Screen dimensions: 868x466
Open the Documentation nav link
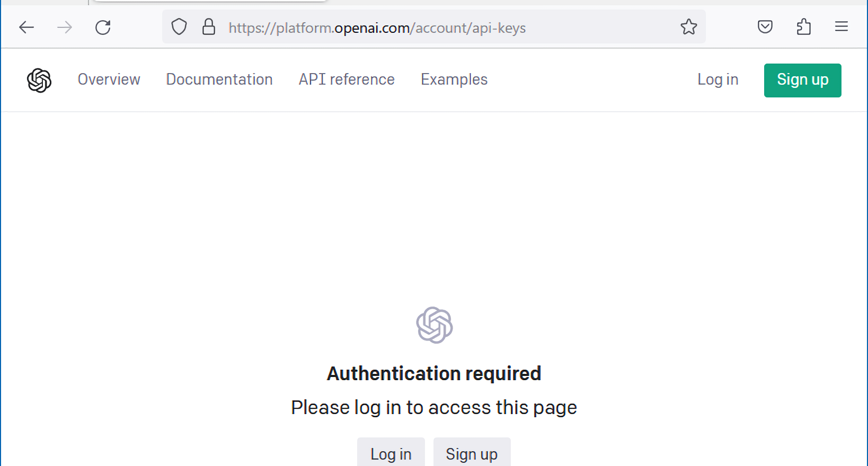point(219,79)
